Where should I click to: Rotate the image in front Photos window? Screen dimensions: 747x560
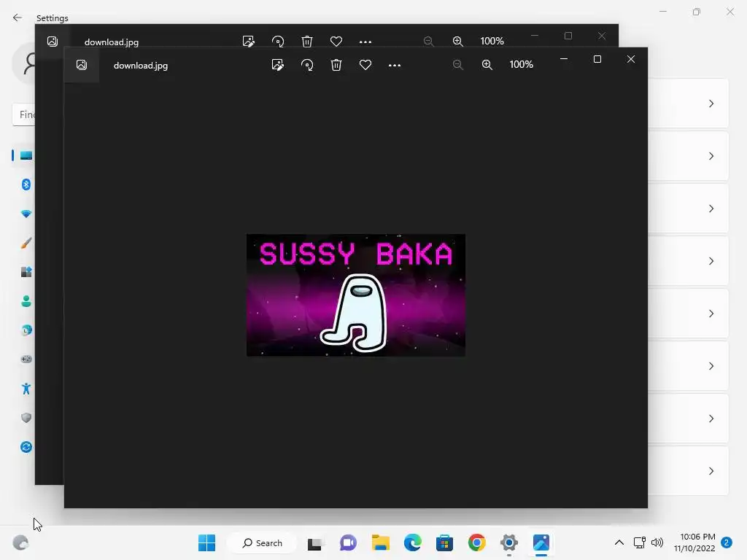click(307, 65)
